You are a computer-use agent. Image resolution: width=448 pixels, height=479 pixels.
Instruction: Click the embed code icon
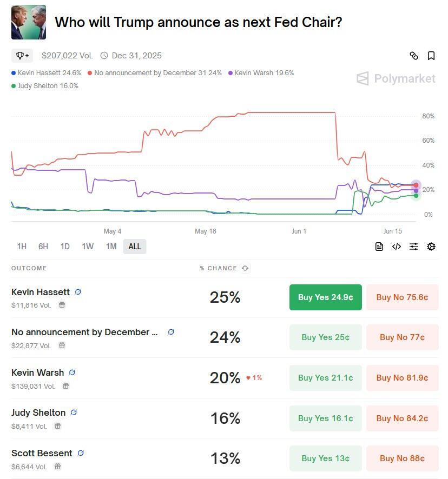(397, 247)
